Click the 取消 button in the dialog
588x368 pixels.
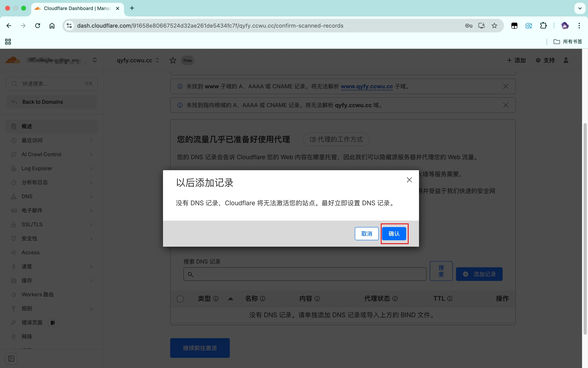(366, 234)
